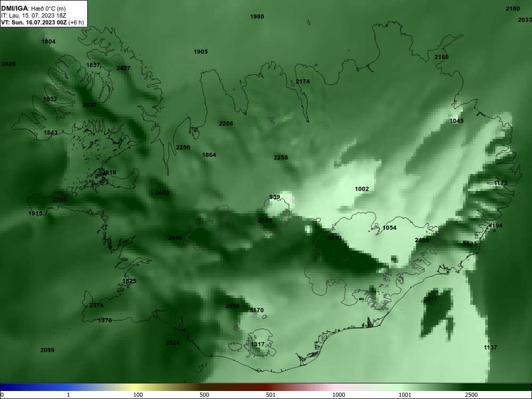Select the 2258 map label
Image resolution: width=532 pixels, height=399 pixels.
coord(281,158)
